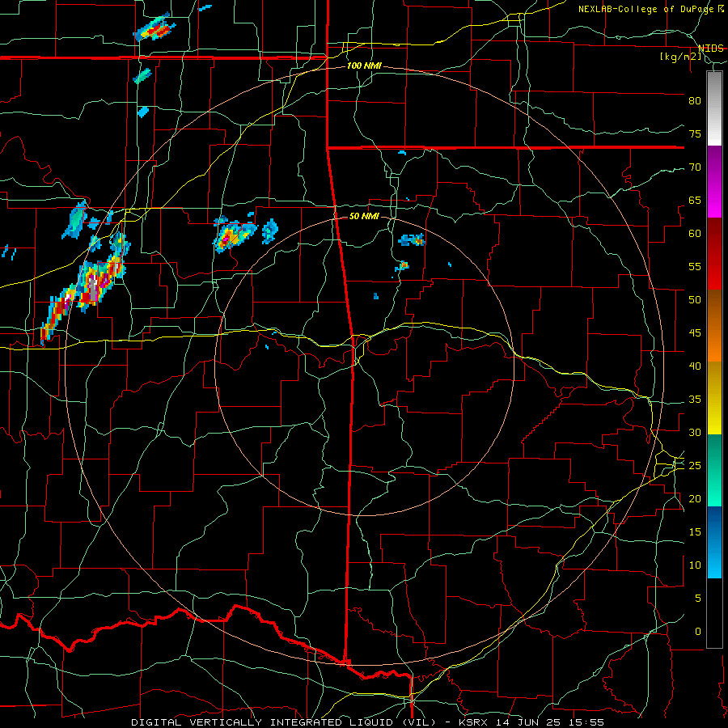Click the scale value 55
Image resolution: width=728 pixels, height=728 pixels.
coord(695,266)
